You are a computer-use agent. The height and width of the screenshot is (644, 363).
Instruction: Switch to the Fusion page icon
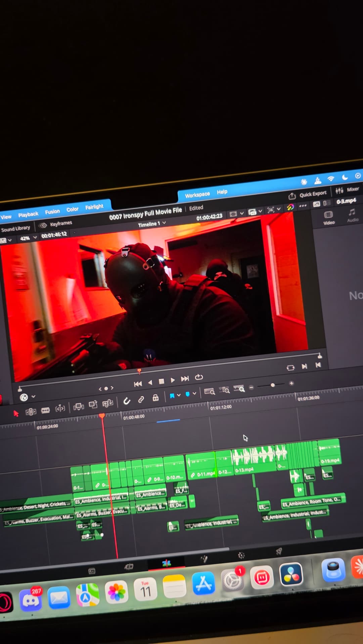pos(204,559)
